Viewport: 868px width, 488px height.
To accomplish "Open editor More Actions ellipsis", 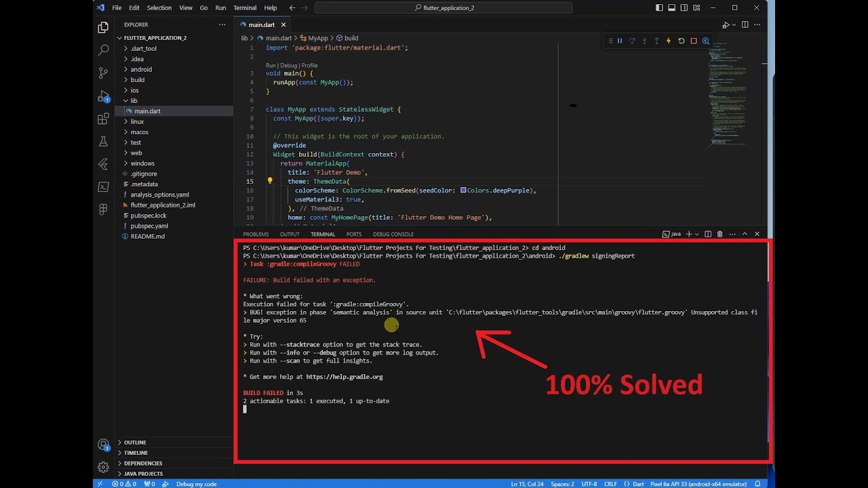I will point(757,24).
